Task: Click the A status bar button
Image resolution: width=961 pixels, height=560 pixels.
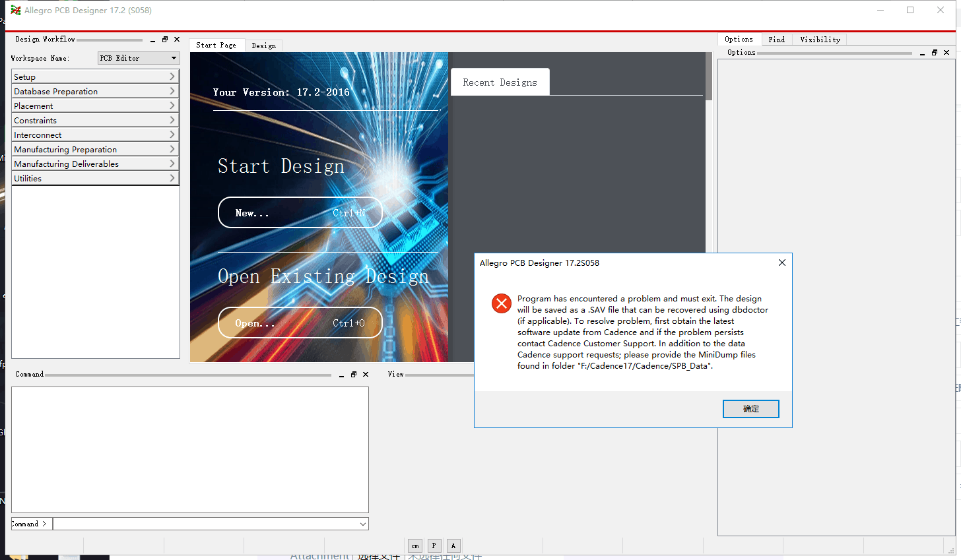Action: tap(453, 545)
